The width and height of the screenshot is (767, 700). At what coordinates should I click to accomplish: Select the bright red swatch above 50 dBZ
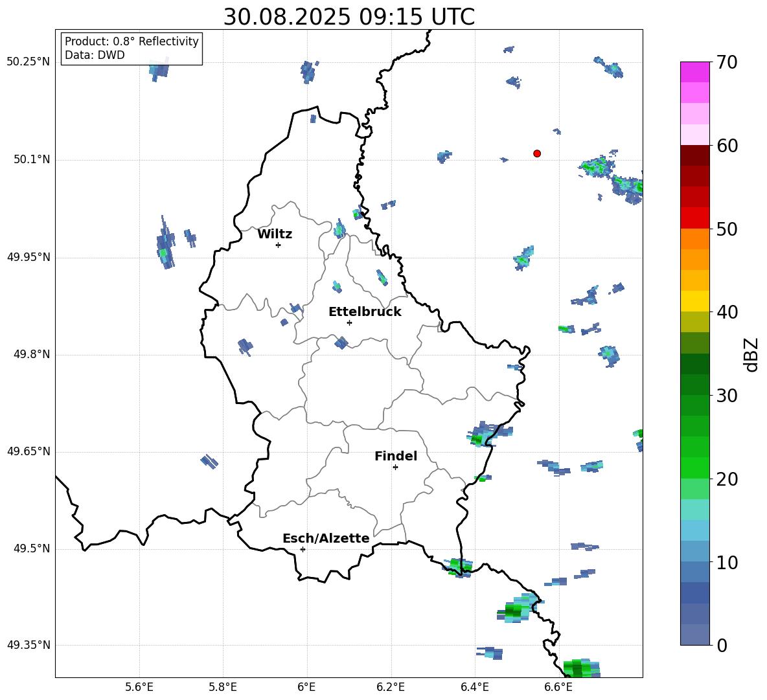coord(695,218)
